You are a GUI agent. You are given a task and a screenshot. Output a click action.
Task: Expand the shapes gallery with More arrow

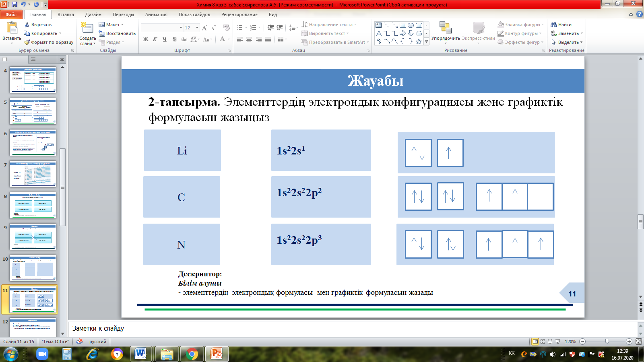click(x=427, y=41)
